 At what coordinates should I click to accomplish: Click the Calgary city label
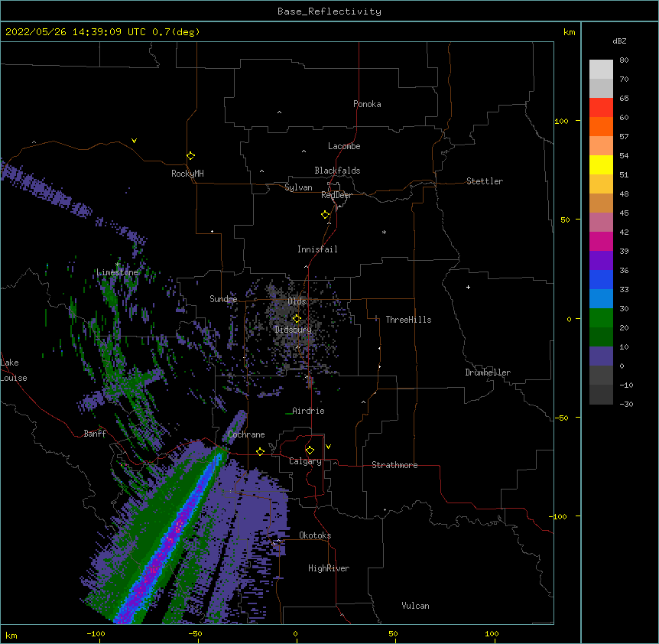pyautogui.click(x=305, y=461)
